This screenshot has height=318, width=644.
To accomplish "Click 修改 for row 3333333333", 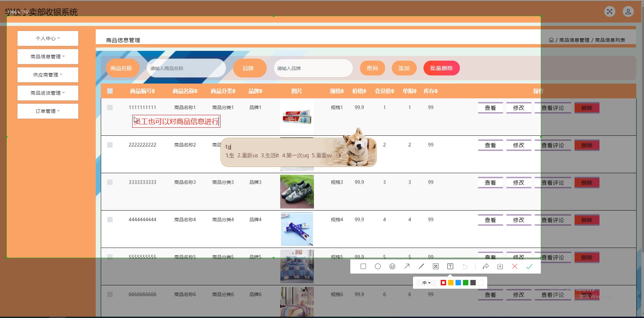I will [x=519, y=183].
